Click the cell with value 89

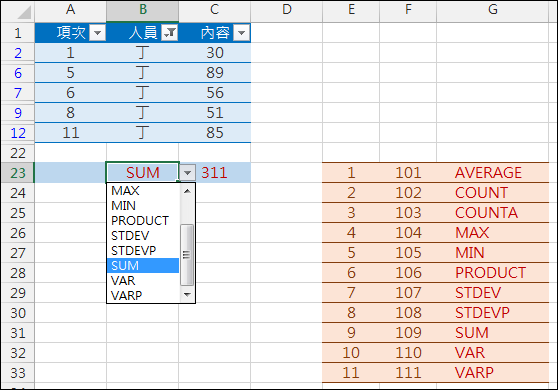click(x=215, y=73)
